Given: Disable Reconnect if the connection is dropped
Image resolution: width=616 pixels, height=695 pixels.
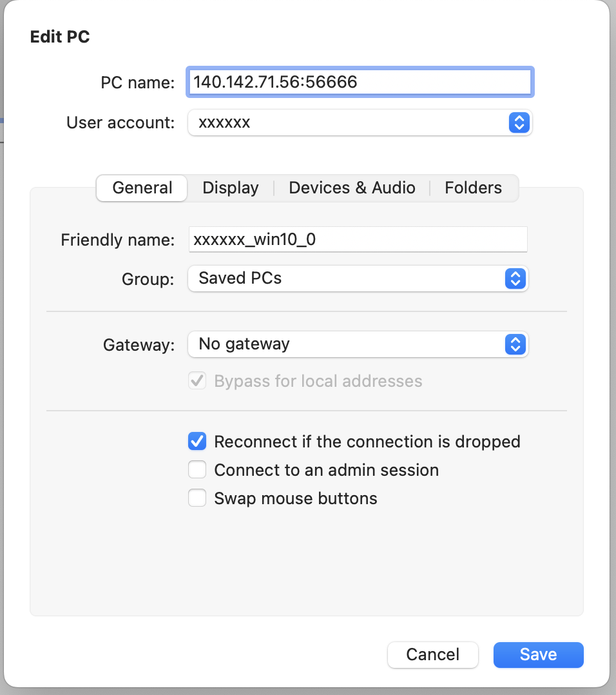Looking at the screenshot, I should 197,442.
